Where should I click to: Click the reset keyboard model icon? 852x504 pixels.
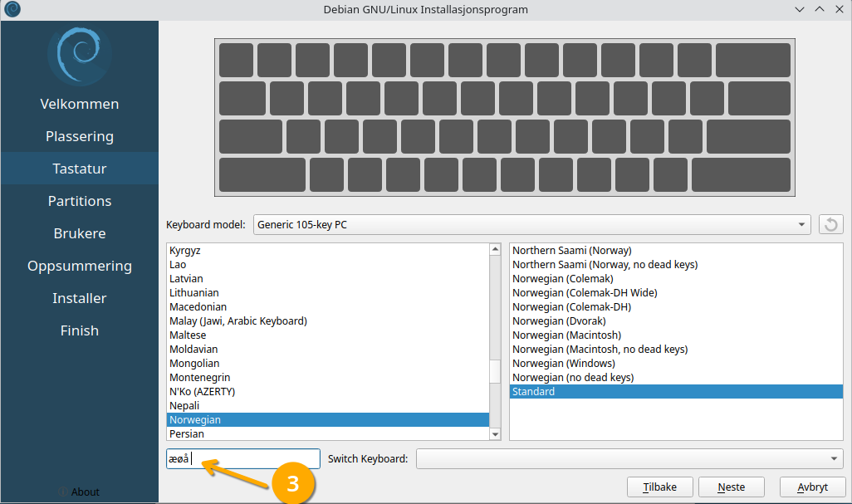[x=830, y=224]
